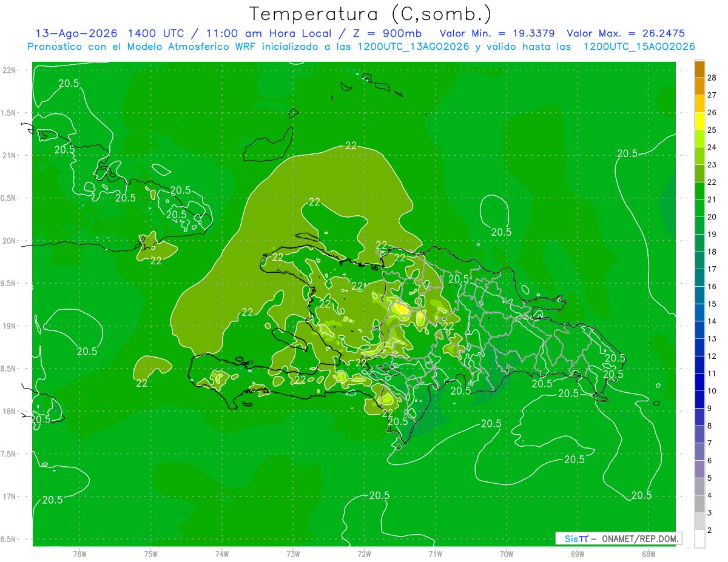The height and width of the screenshot is (562, 728).
Task: Click the '7.5N' latitude axis label
Action: coord(9,453)
